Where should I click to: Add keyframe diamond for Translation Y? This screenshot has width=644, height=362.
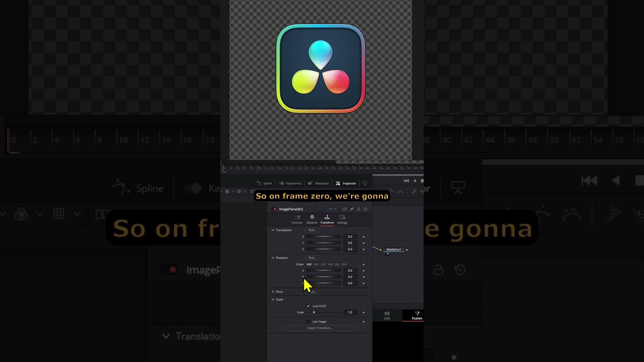tap(364, 243)
